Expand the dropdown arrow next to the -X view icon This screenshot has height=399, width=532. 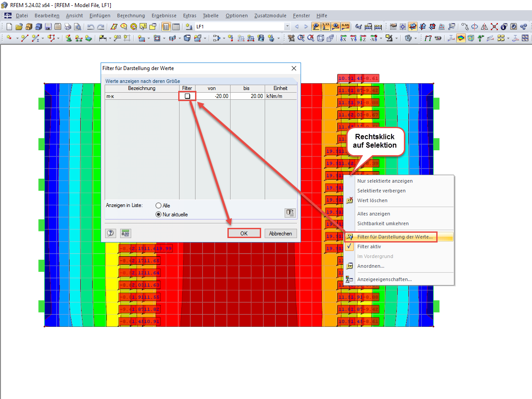tap(381, 38)
